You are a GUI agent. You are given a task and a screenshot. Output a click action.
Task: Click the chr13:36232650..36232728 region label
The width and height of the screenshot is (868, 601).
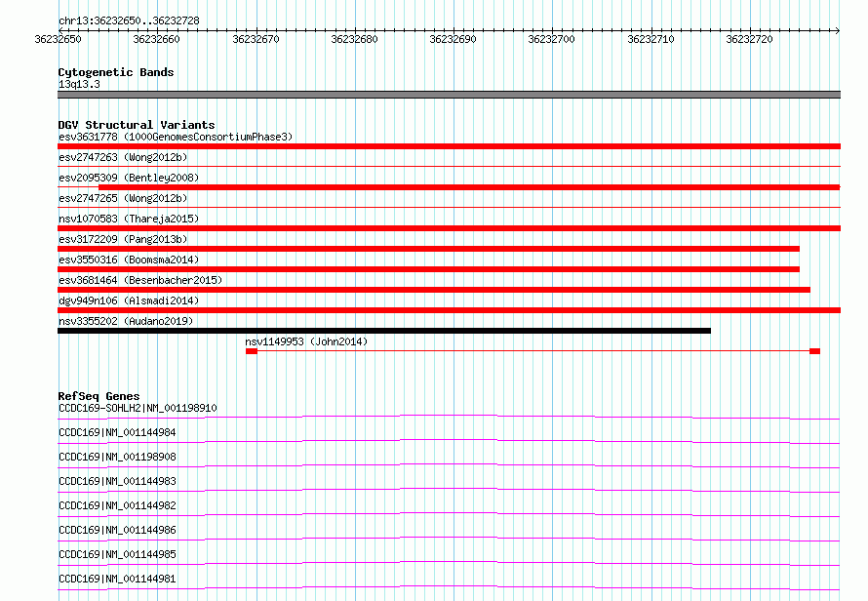coord(129,21)
